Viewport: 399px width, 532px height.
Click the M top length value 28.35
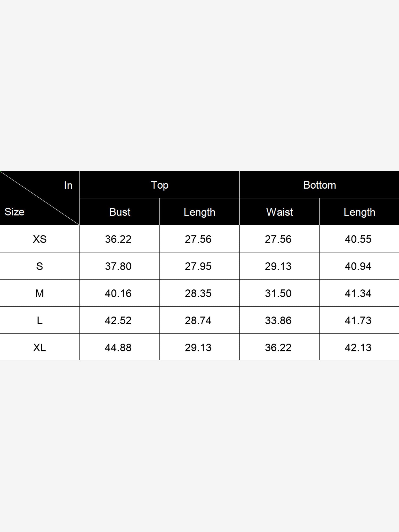tap(198, 293)
